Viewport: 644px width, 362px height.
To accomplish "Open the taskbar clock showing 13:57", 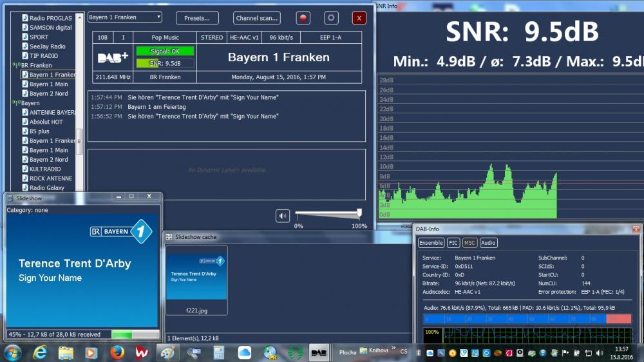I will click(x=621, y=353).
